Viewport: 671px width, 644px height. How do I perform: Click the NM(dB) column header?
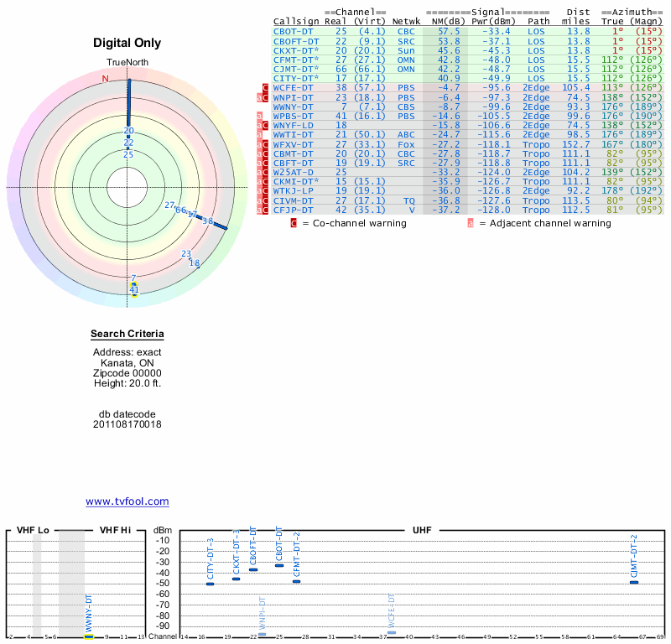pos(448,22)
